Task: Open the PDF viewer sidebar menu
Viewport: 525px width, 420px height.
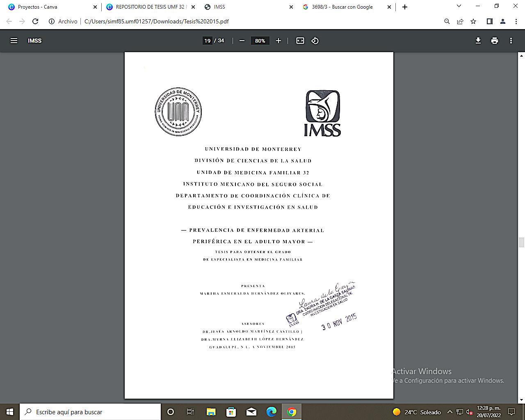Action: [14, 41]
